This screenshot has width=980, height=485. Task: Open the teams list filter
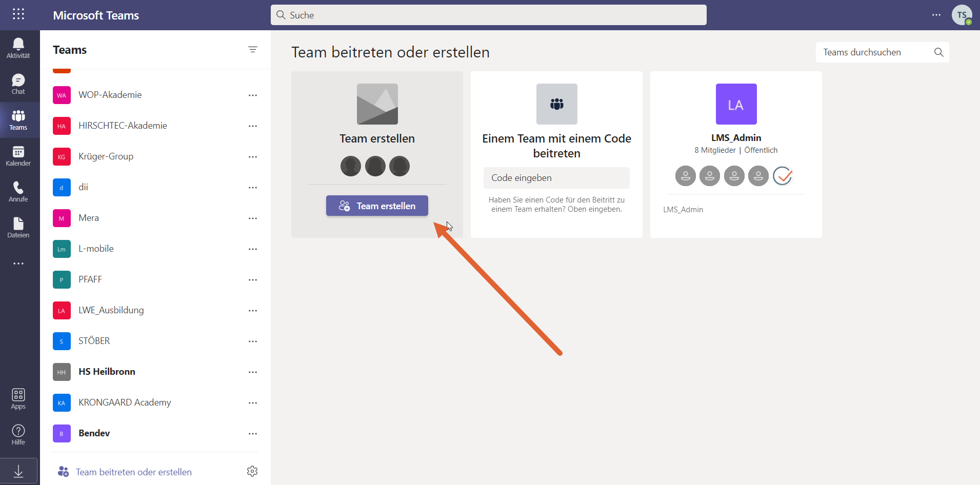click(x=253, y=50)
